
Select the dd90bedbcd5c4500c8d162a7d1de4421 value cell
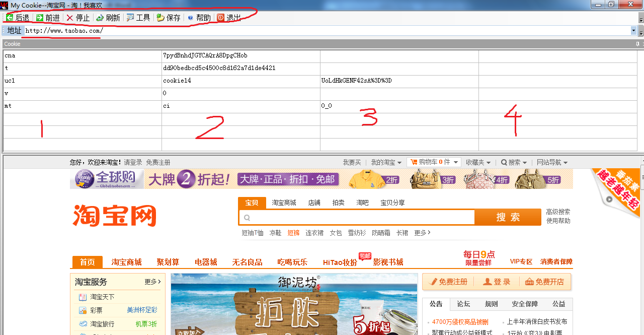tap(240, 68)
